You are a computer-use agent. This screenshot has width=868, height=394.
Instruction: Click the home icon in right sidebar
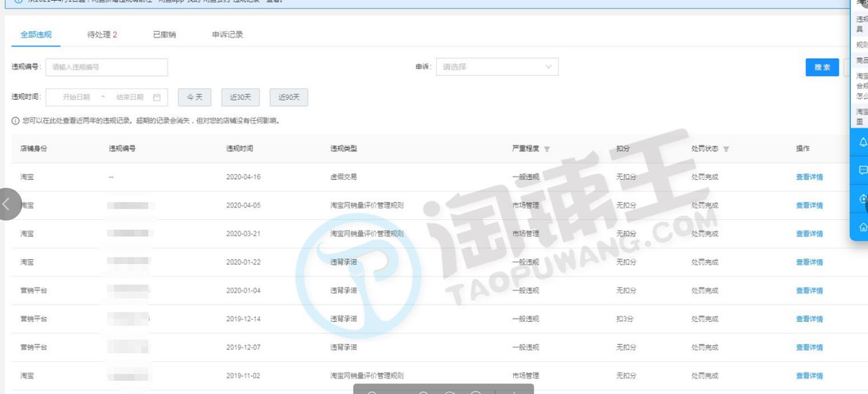[x=862, y=226]
